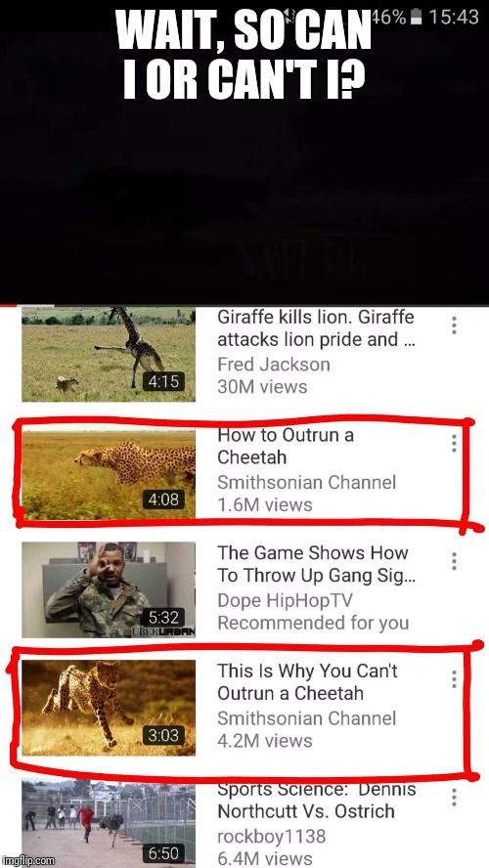This screenshot has height=868, width=489.
Task: Tap the Dope HipHopTV channel name
Action: click(285, 600)
